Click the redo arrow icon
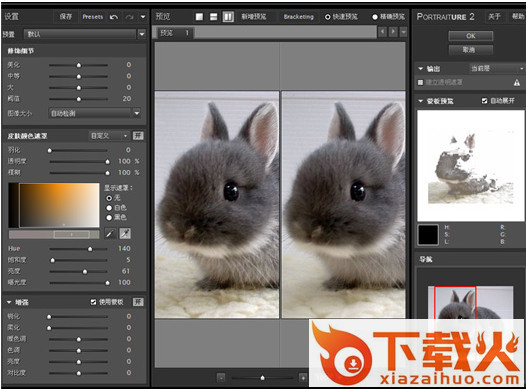The width and height of the screenshot is (526, 389). point(129,17)
